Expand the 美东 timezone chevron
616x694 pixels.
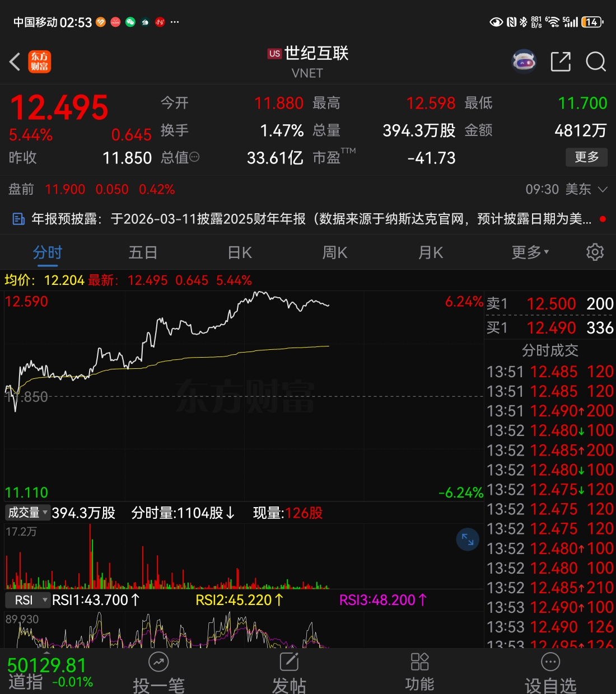point(603,189)
